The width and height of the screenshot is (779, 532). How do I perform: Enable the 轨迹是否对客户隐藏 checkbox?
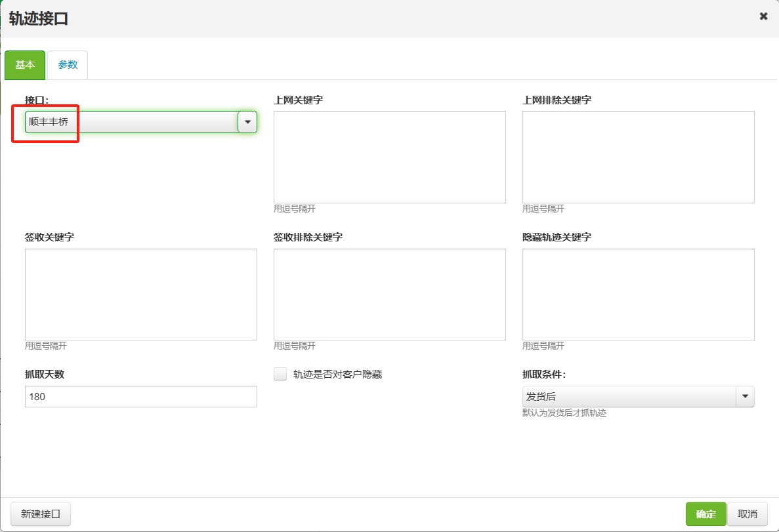(x=280, y=374)
